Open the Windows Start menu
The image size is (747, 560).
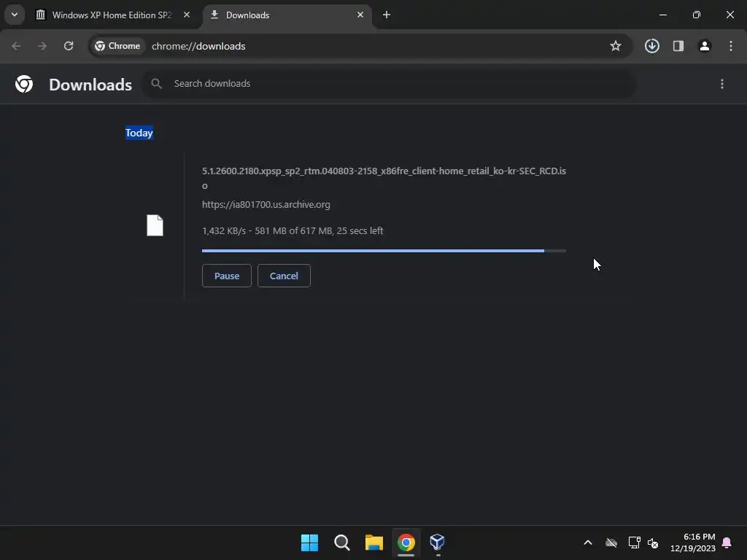(x=309, y=542)
